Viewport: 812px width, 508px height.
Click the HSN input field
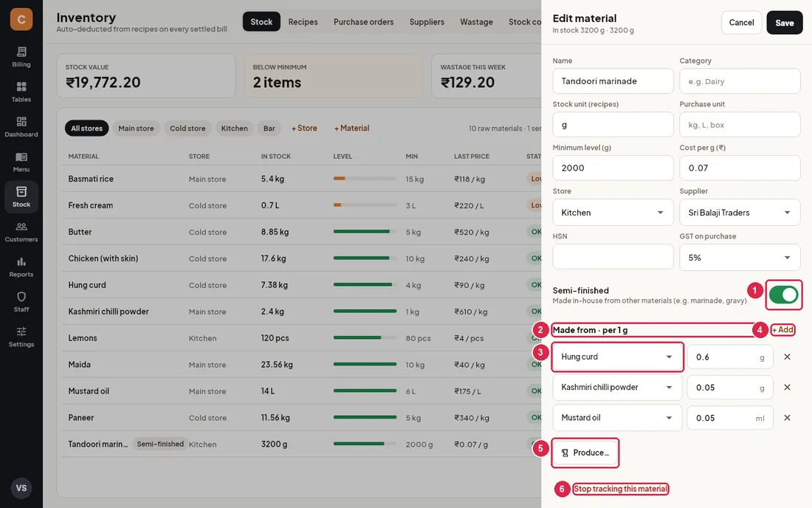(x=613, y=257)
